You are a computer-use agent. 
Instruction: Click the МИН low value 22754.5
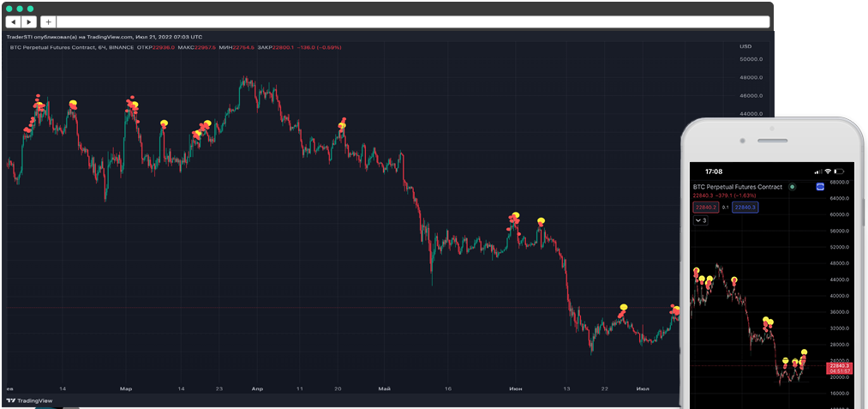click(x=243, y=48)
